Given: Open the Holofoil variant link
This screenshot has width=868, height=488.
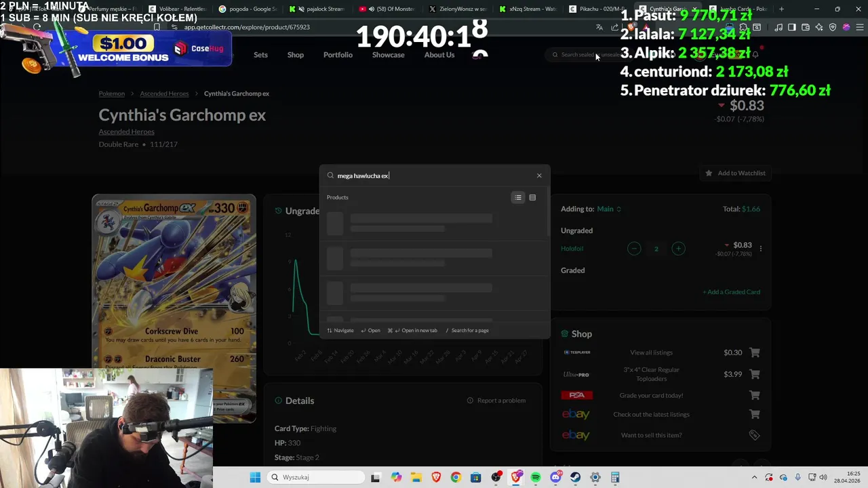Looking at the screenshot, I should click(572, 249).
